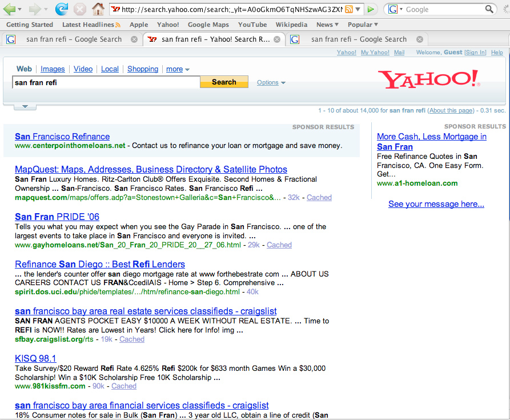View Cached copy of sfbay.craigslist.org/rts result
The width and height of the screenshot is (510, 420).
click(x=132, y=339)
